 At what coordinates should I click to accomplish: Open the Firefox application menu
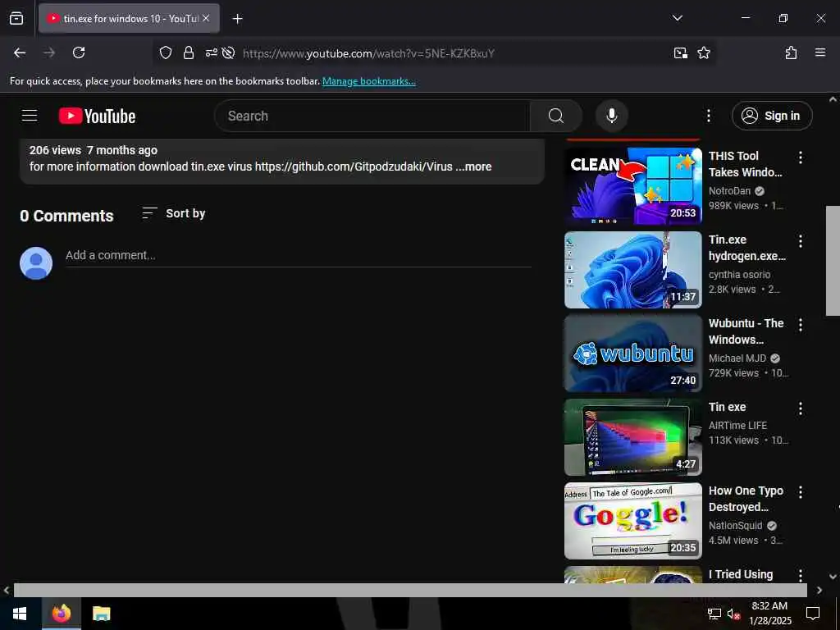[x=819, y=52]
